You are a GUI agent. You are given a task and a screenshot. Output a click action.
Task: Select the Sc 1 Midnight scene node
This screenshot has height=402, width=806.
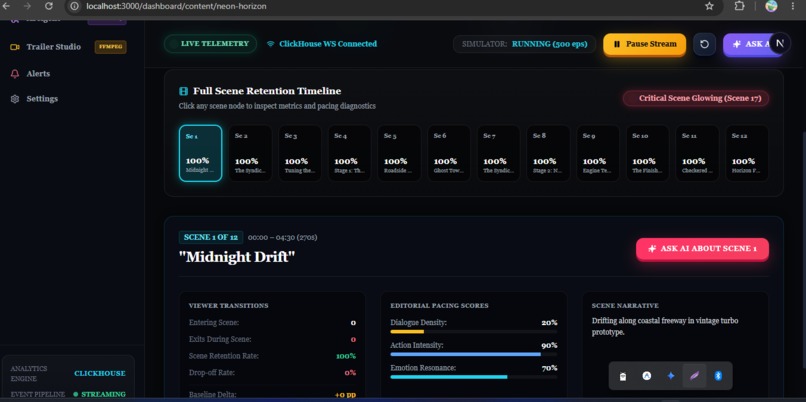(x=200, y=153)
